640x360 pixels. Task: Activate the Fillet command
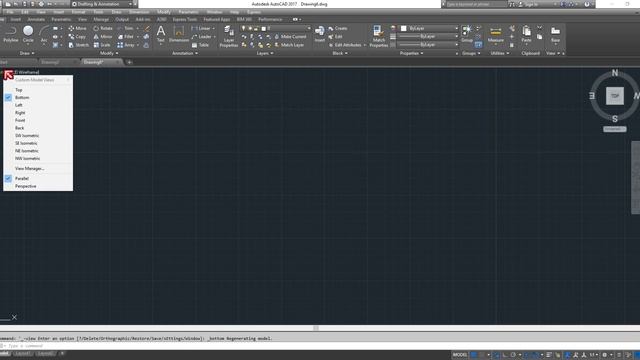coord(125,37)
